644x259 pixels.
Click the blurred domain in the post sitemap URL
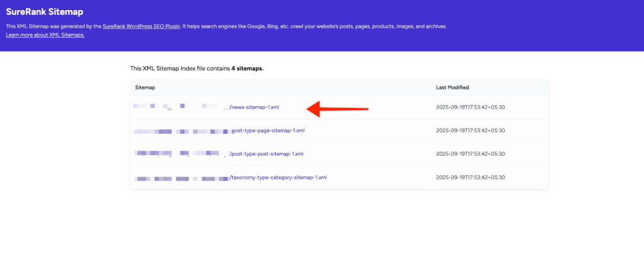point(180,154)
